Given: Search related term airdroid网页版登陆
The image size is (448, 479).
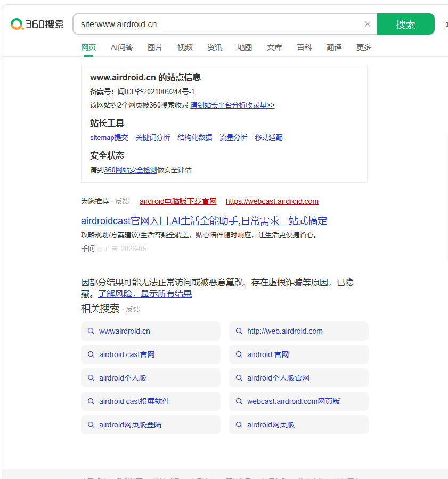Looking at the screenshot, I should coord(150,425).
